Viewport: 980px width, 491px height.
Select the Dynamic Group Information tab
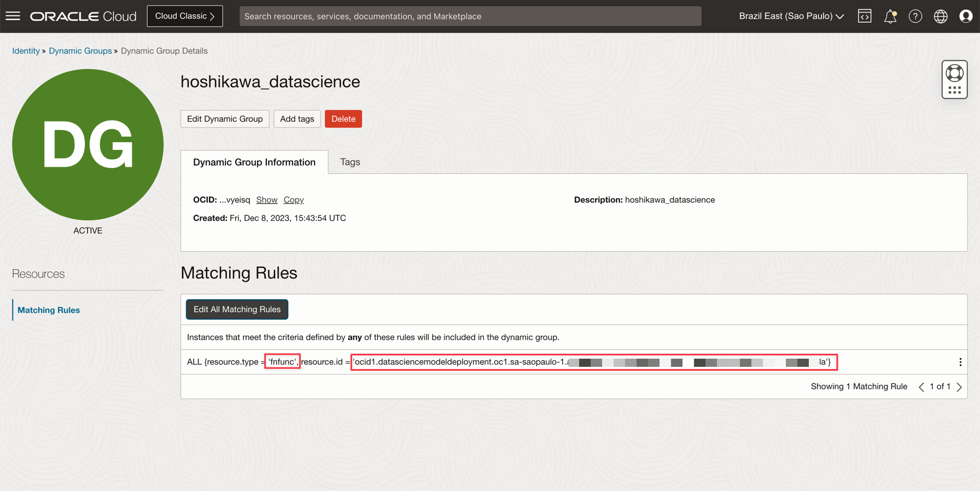254,162
